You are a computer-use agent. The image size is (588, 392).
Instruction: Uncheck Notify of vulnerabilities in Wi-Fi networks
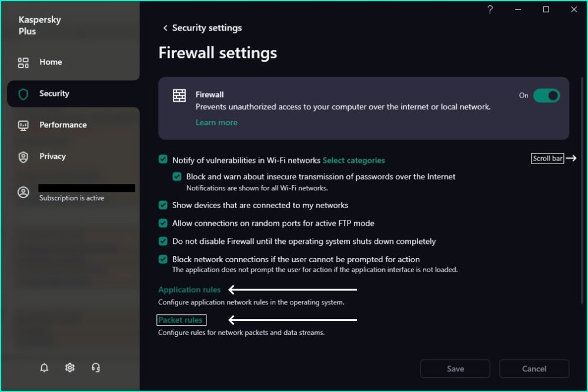pos(163,160)
